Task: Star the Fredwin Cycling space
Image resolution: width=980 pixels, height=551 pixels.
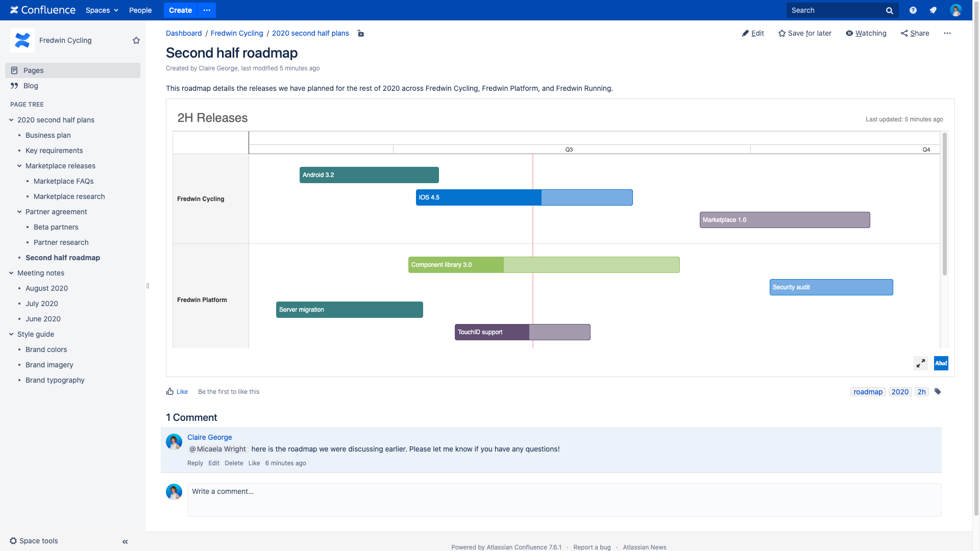Action: pos(136,40)
